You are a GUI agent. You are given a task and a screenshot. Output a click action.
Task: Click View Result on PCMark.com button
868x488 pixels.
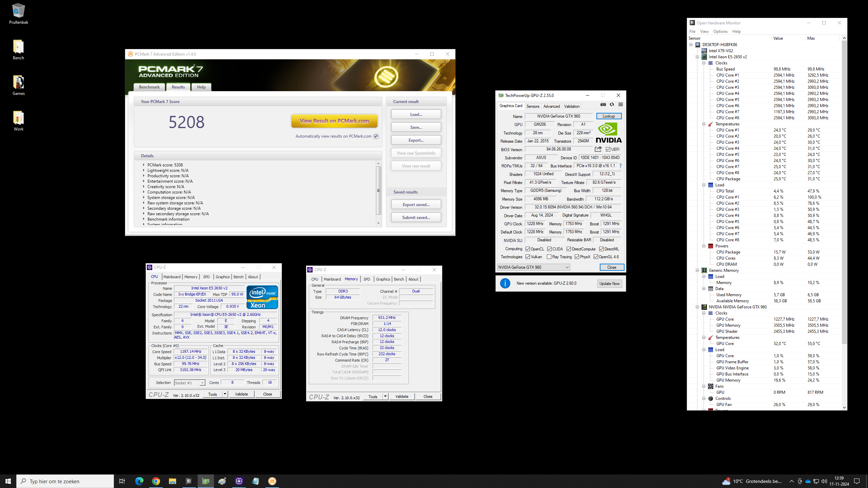pyautogui.click(x=334, y=121)
